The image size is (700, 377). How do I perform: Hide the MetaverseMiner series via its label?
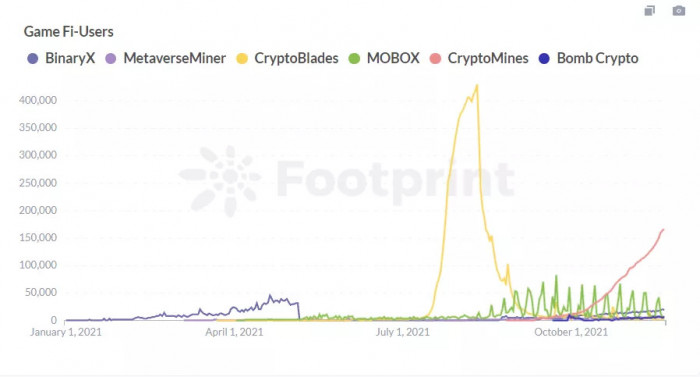click(x=175, y=59)
